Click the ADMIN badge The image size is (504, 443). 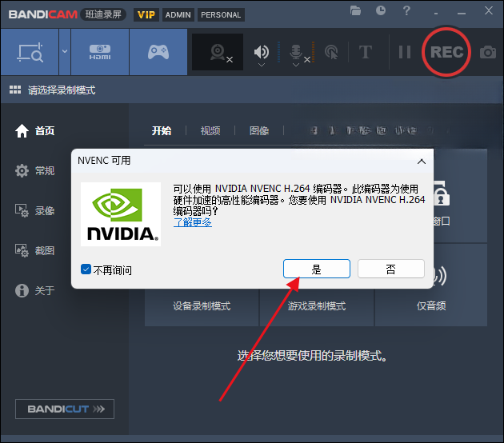[x=178, y=14]
